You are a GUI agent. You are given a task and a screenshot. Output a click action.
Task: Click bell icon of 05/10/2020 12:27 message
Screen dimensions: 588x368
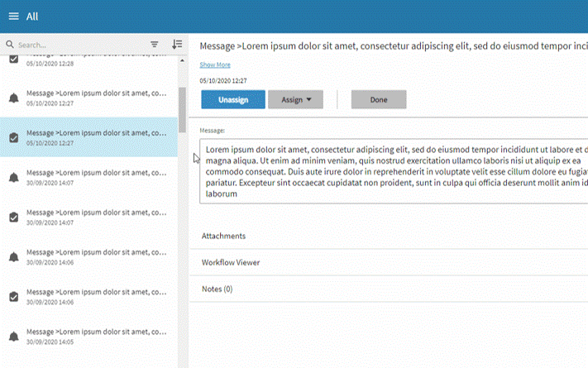click(13, 98)
